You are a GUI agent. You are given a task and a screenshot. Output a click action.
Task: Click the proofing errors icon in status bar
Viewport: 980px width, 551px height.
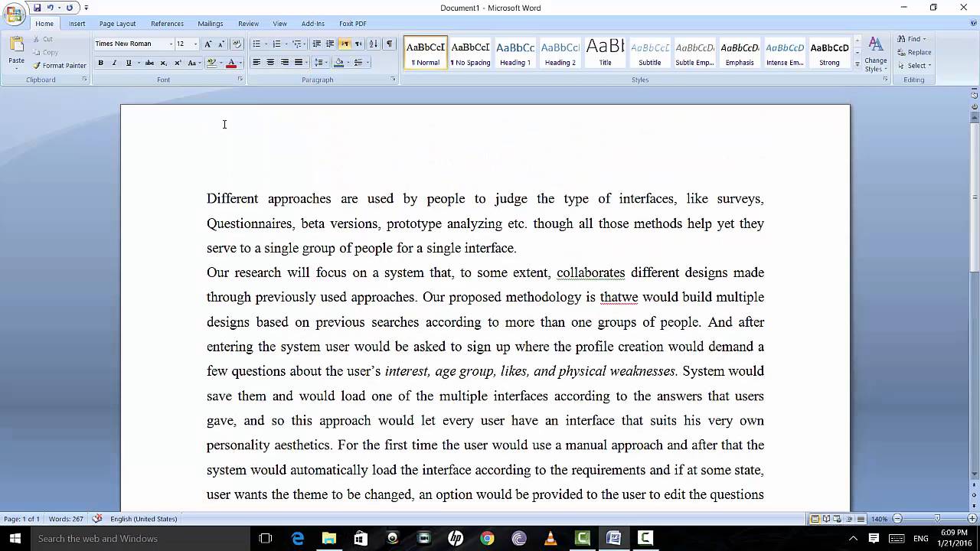click(97, 519)
